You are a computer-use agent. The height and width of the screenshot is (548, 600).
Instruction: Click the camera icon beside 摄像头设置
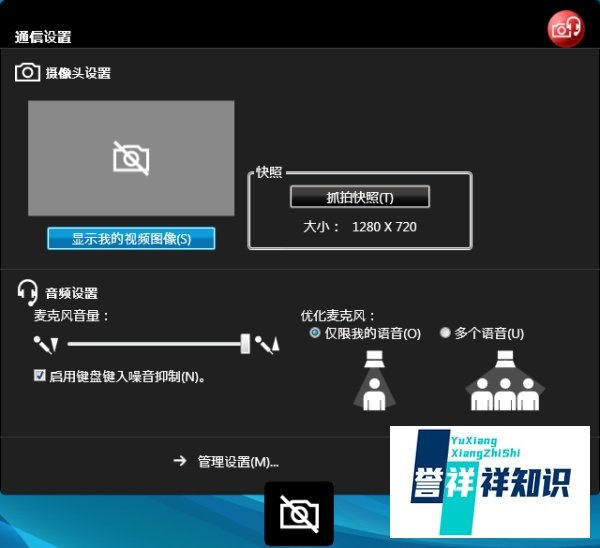(x=27, y=72)
